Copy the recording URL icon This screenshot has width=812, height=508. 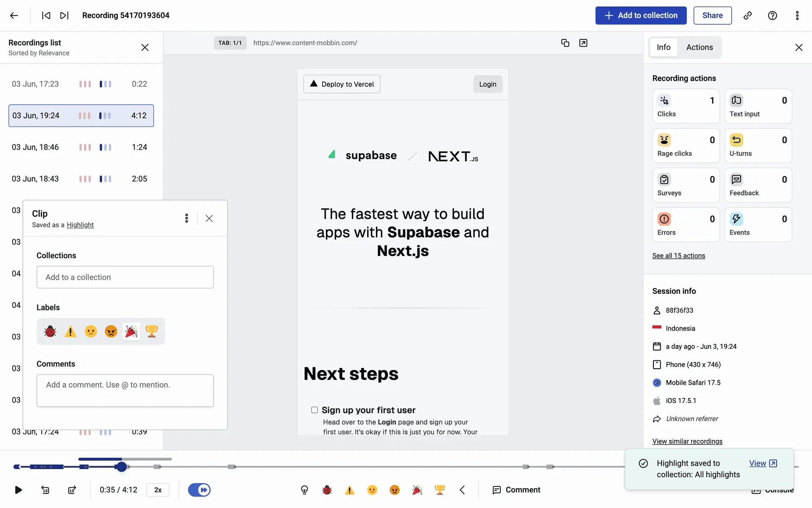click(565, 43)
